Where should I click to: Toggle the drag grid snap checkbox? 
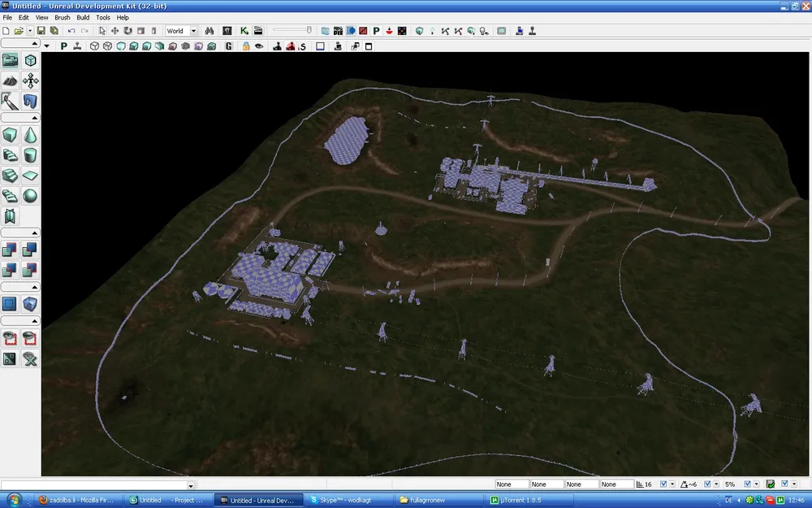tap(663, 484)
